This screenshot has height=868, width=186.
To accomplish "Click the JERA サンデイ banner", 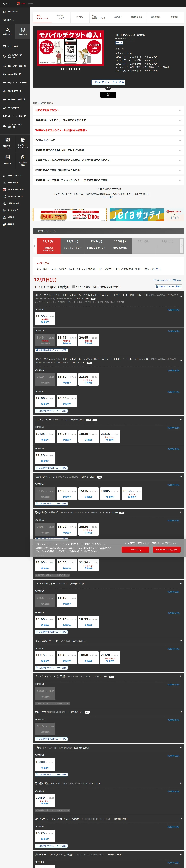I will (x=146, y=215).
